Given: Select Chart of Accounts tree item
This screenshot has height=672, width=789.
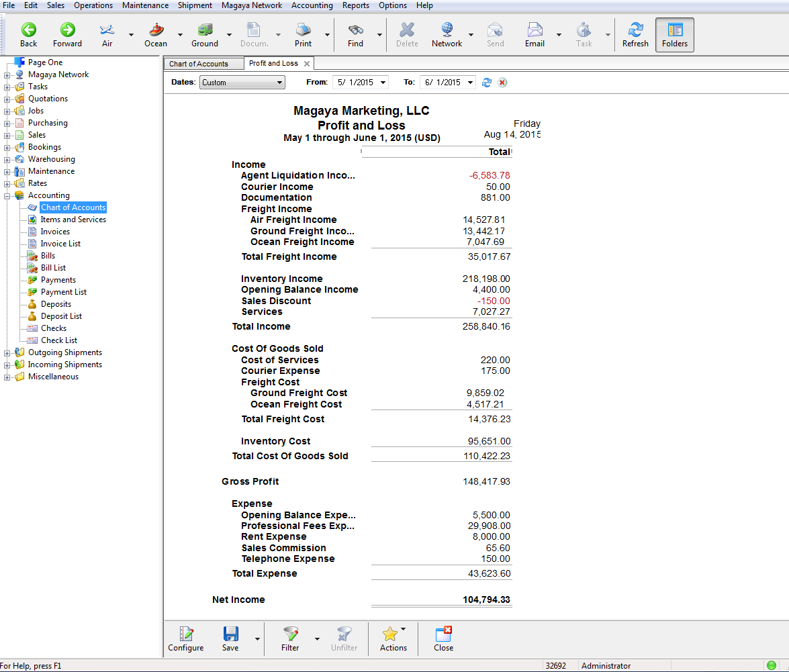Looking at the screenshot, I should (73, 207).
